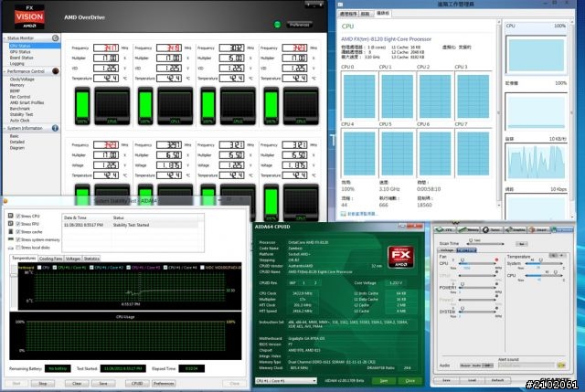This screenshot has width=585, height=392.
Task: Open the Tuner tab in EasyTune toolbar
Action: point(492,229)
